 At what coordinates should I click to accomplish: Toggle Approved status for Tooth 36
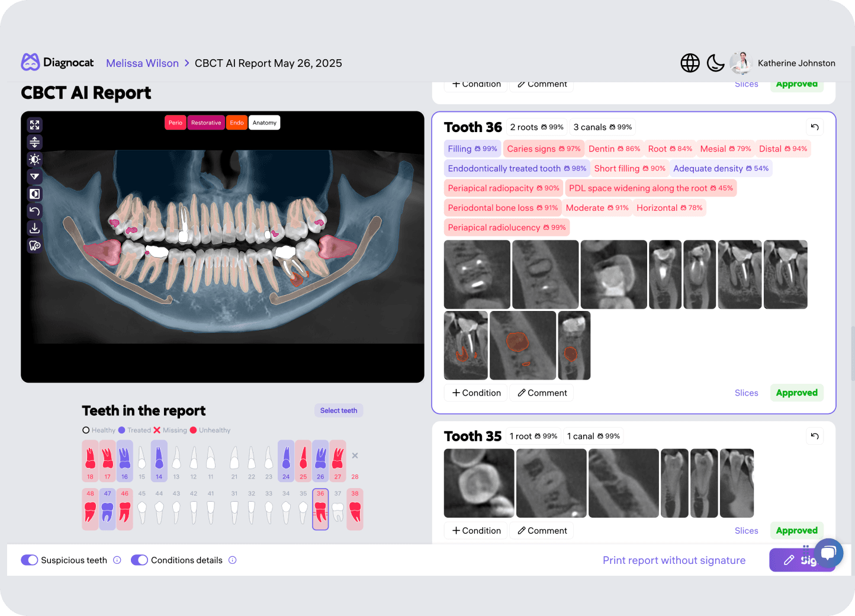coord(796,393)
